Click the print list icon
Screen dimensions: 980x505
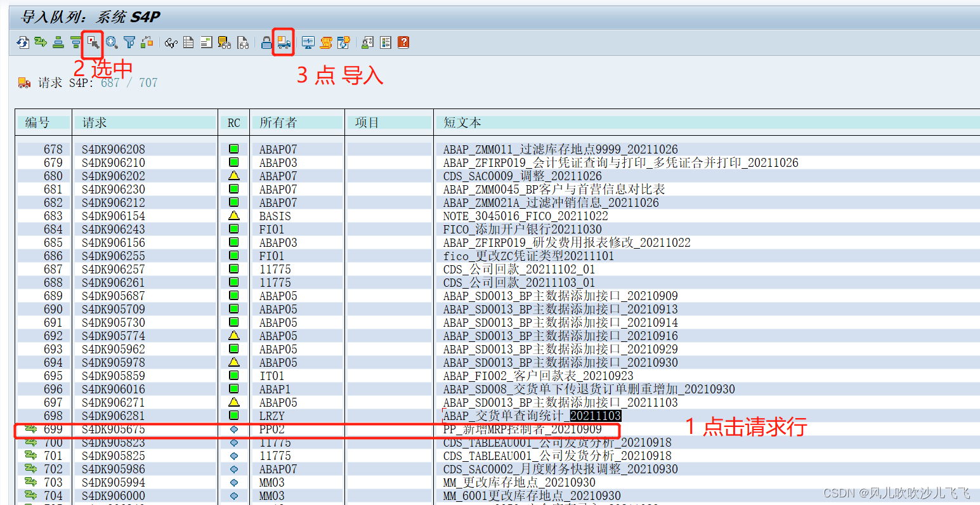188,43
